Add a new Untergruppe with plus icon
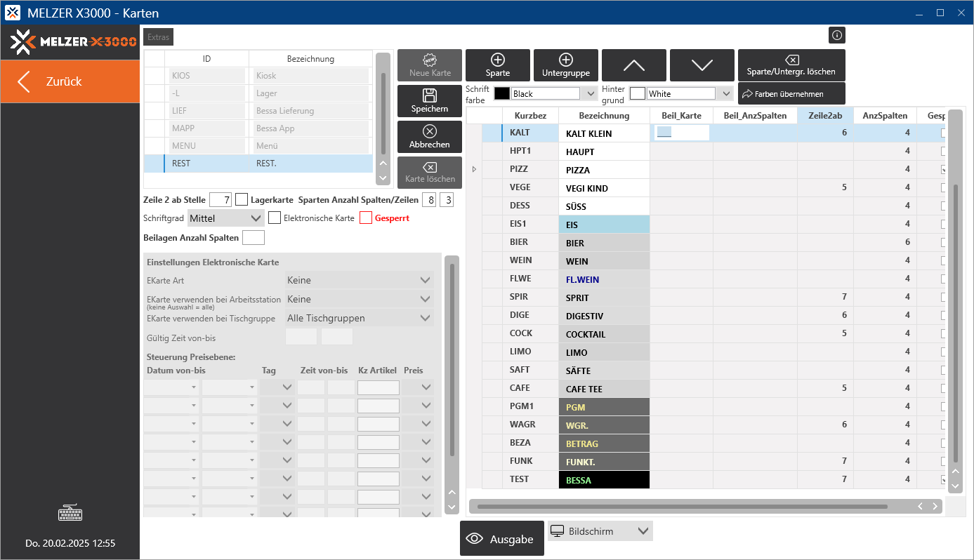 pos(565,65)
